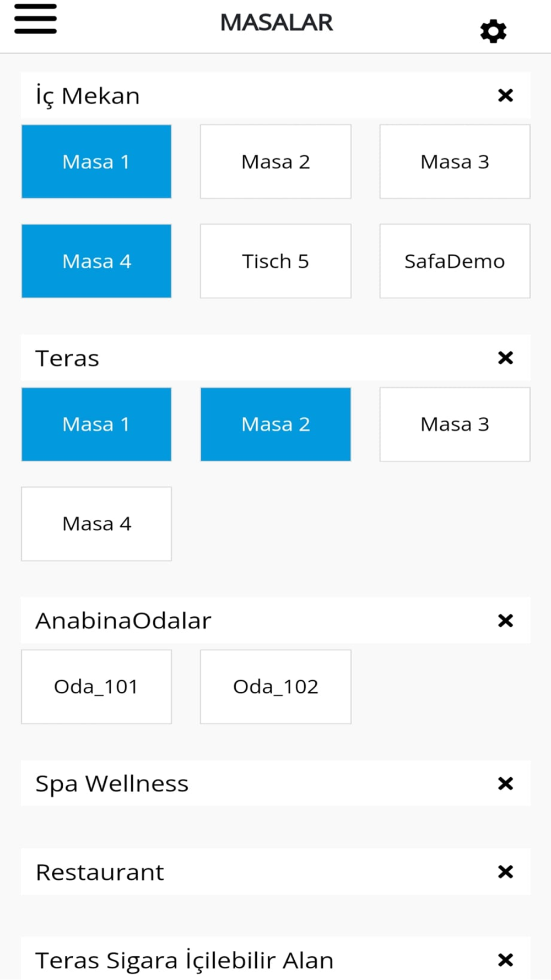Toggle the blue Masa 4 in İç Mekan
The image size is (551, 980).
point(96,261)
